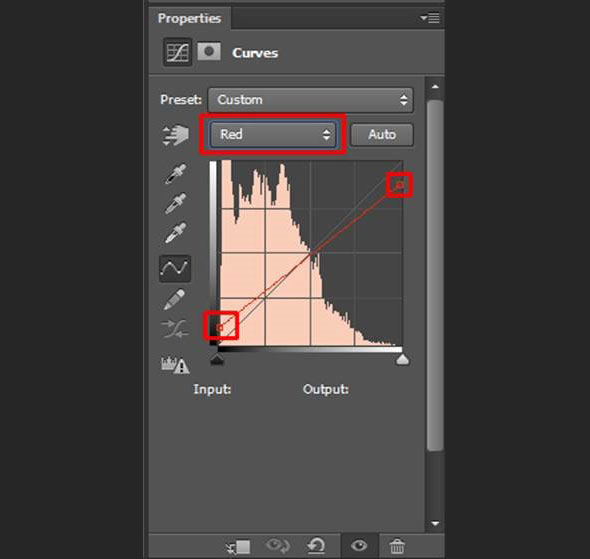Click the Curves adjustment icon
Screen dimensions: 590x559
177,52
